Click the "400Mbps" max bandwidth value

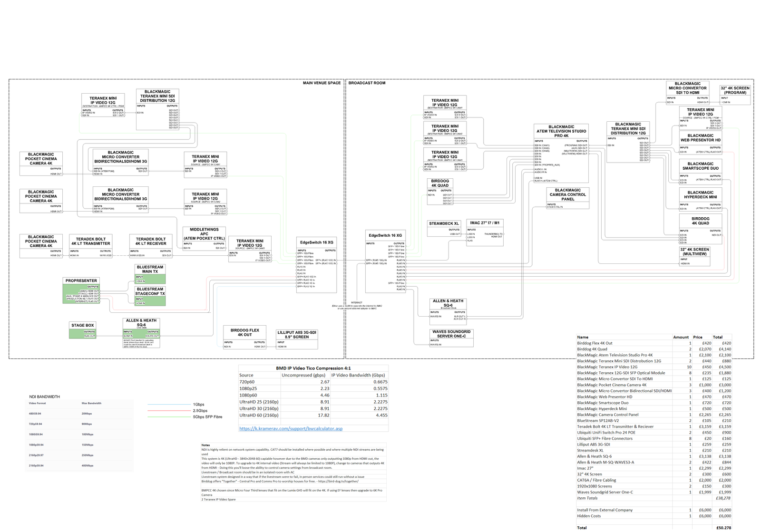[88, 465]
